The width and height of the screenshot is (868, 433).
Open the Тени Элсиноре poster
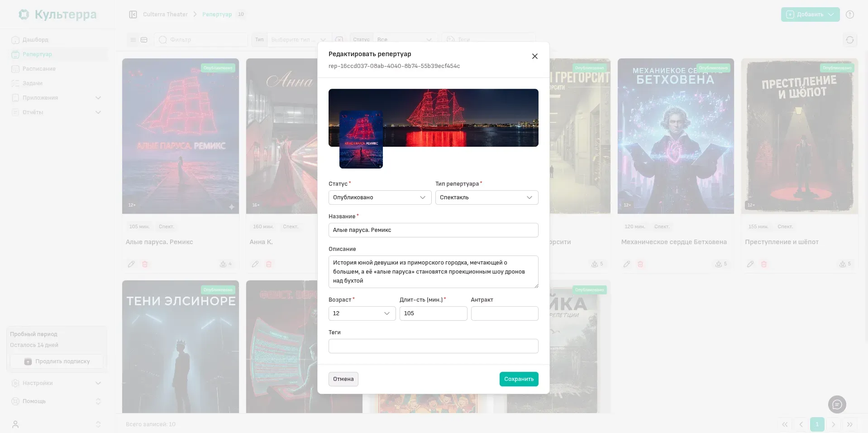click(181, 346)
